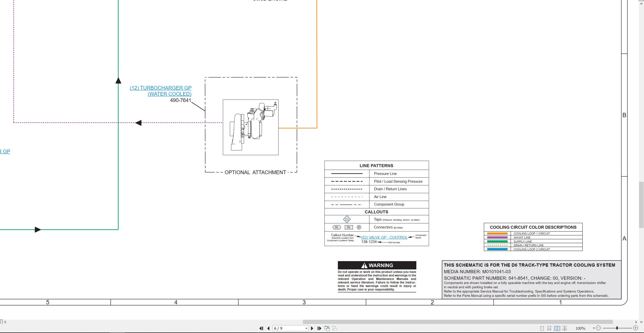
Task: Click the green Supply Line swatch
Action: [497, 242]
